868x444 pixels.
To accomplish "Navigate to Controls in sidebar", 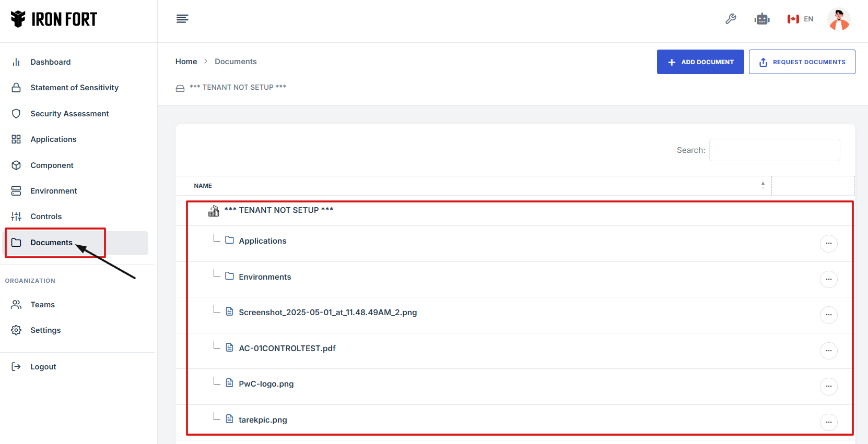I will (46, 217).
